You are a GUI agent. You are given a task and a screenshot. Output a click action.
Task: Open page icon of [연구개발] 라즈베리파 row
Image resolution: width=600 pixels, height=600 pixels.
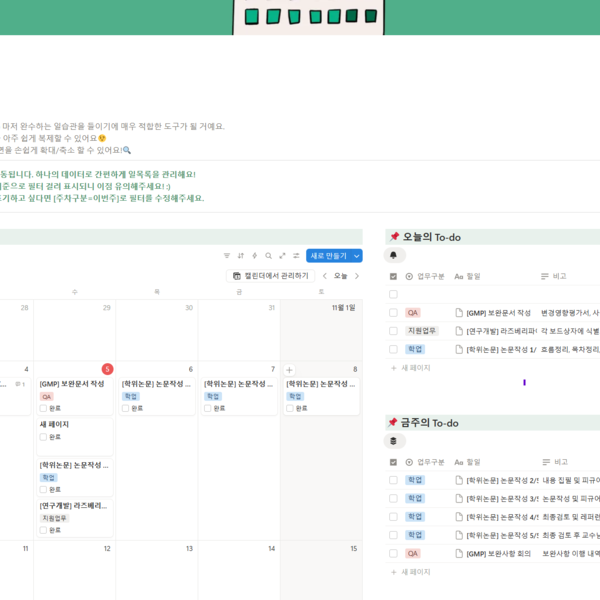click(459, 331)
